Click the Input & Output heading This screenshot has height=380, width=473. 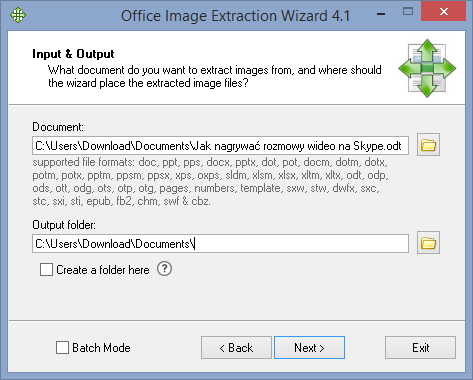(73, 54)
